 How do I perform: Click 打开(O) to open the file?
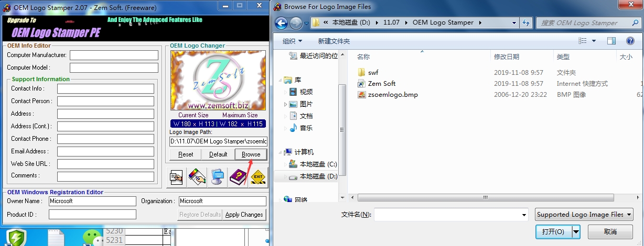(554, 231)
